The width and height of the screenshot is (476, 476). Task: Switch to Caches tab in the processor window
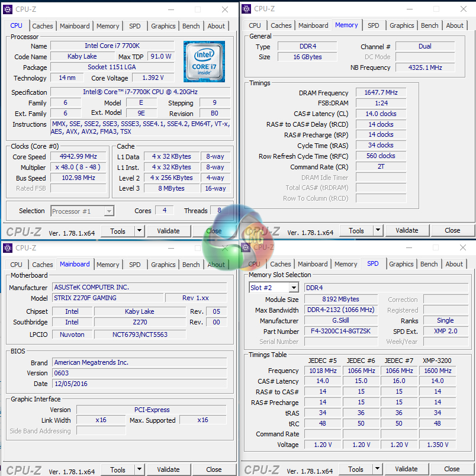(43, 26)
